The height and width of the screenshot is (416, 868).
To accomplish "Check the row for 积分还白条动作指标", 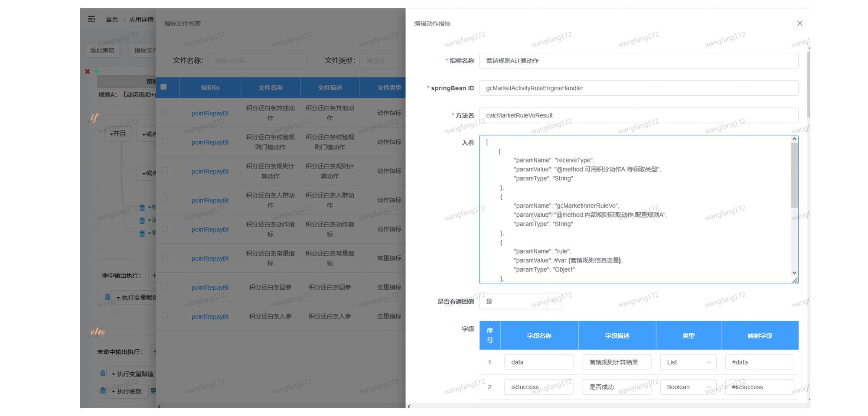I will coord(165,228).
